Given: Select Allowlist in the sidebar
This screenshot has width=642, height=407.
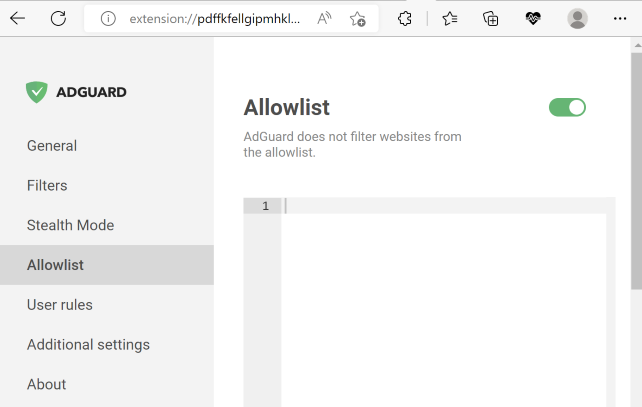Looking at the screenshot, I should pos(107,265).
